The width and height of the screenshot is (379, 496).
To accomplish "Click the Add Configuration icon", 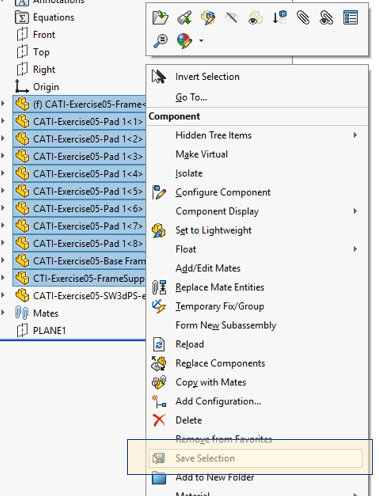I will (x=159, y=401).
